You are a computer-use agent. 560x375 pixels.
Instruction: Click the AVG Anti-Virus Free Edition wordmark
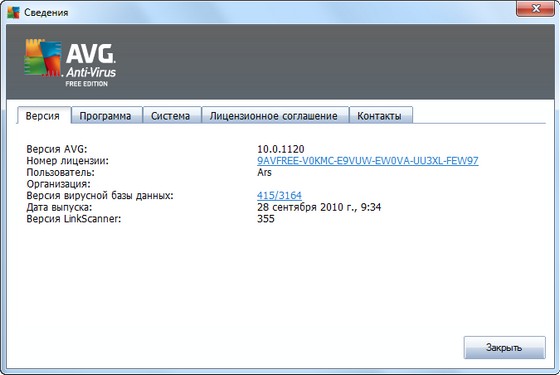(91, 65)
